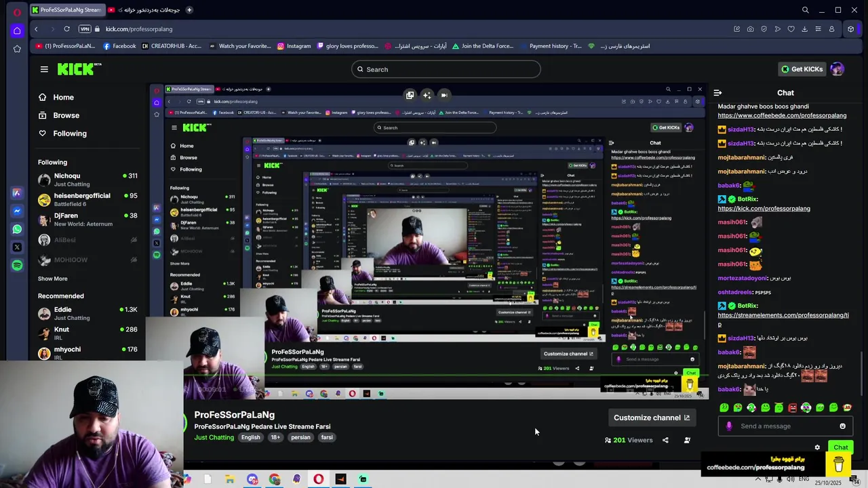
Task: Open WhatsApp in the Opera sidebar
Action: [17, 229]
